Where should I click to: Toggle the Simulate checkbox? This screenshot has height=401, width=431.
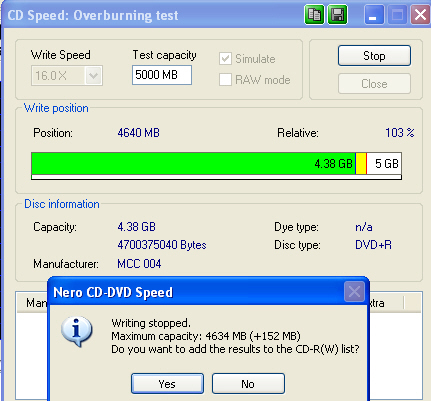pos(225,59)
